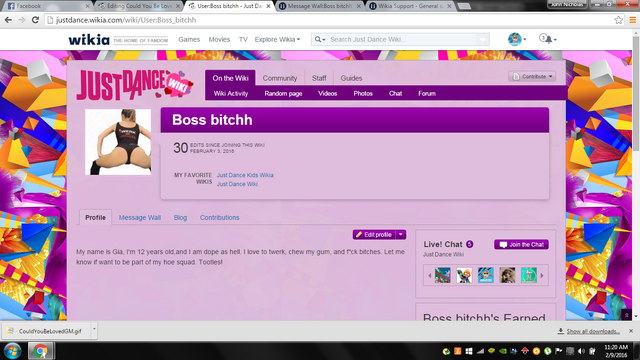This screenshot has height=360, width=640.
Task: Click Show all downloads link
Action: pyautogui.click(x=593, y=331)
